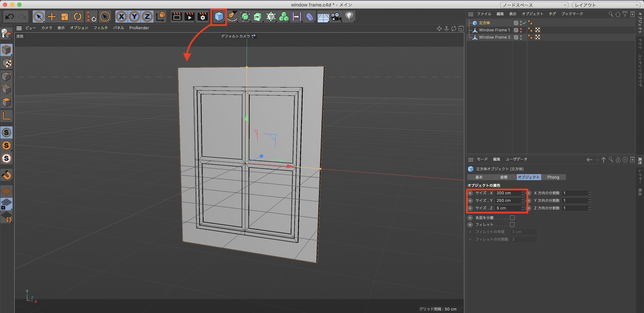The image size is (644, 313).
Task: Open the フィルタ viewport menu
Action: click(100, 28)
